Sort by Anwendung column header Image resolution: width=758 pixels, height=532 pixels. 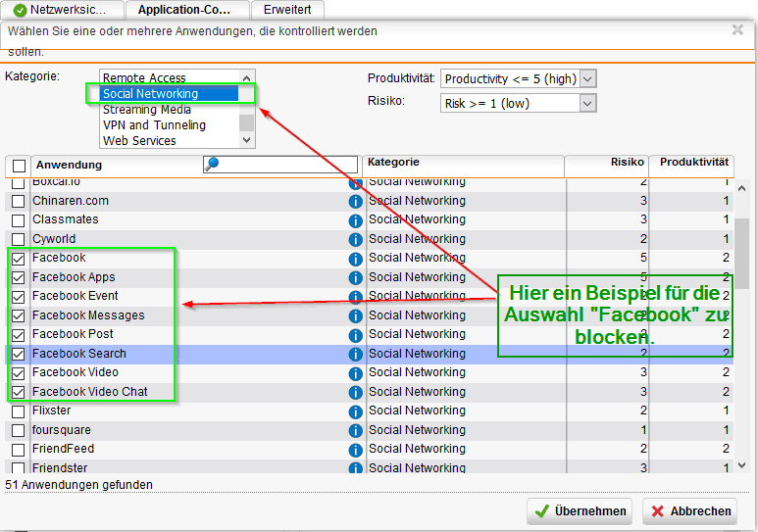(69, 165)
